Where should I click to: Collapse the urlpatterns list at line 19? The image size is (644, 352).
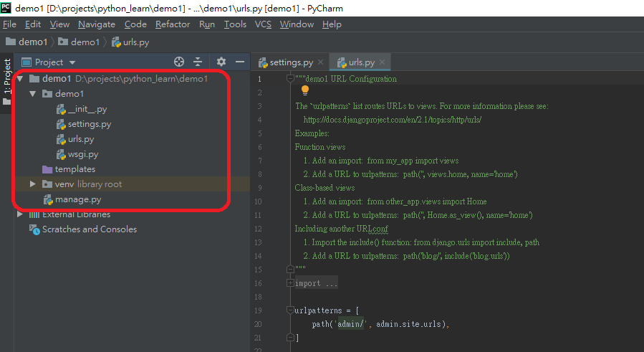tap(290, 310)
